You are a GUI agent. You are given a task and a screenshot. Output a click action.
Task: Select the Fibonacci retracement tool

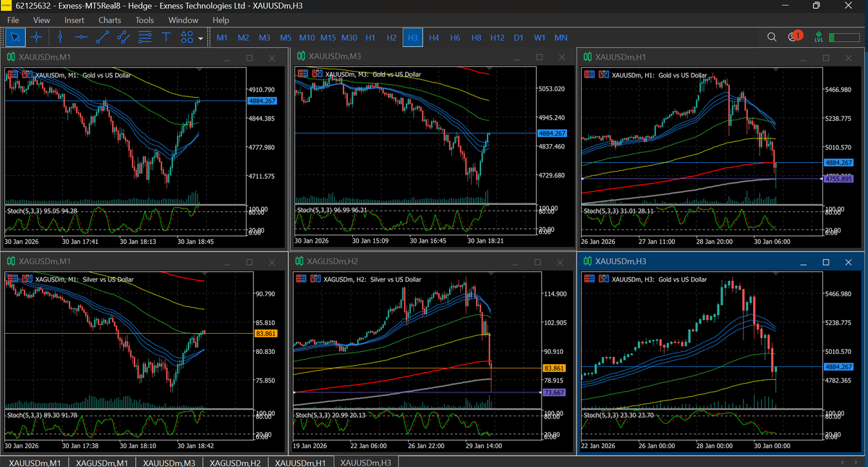click(x=145, y=37)
